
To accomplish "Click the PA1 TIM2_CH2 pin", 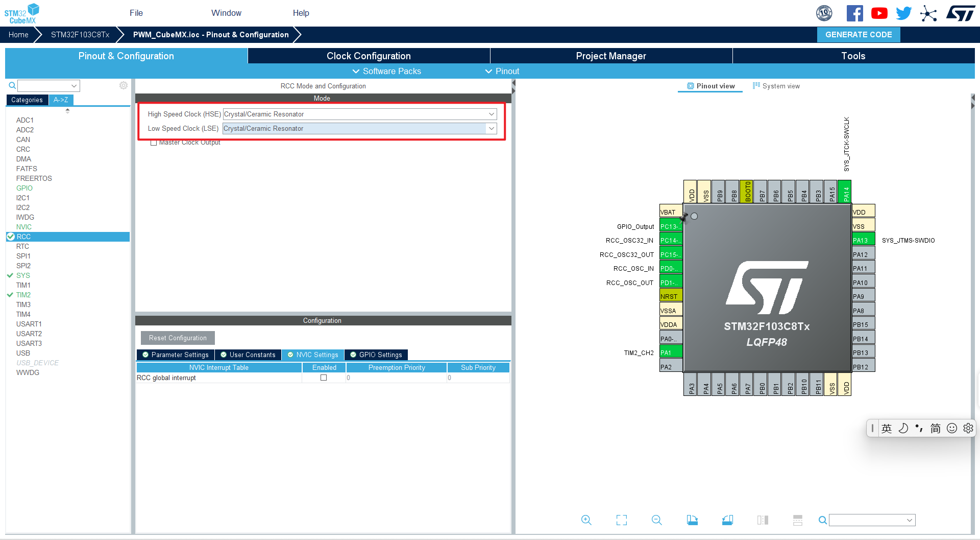I will point(671,353).
